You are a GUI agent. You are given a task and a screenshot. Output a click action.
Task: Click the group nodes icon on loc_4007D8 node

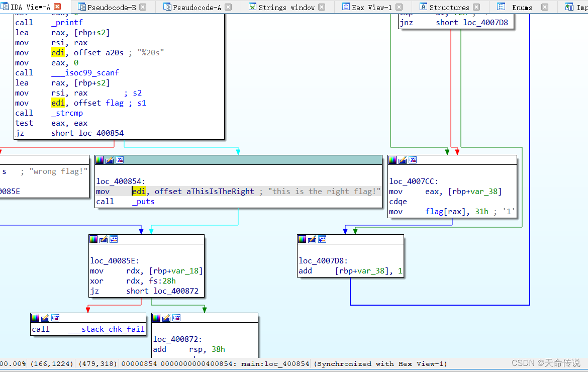coord(322,239)
